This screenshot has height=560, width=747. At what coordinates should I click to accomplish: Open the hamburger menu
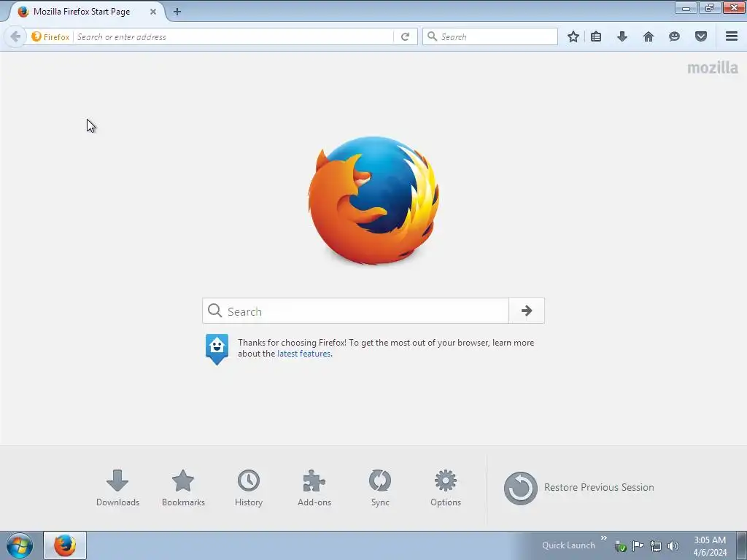732,36
